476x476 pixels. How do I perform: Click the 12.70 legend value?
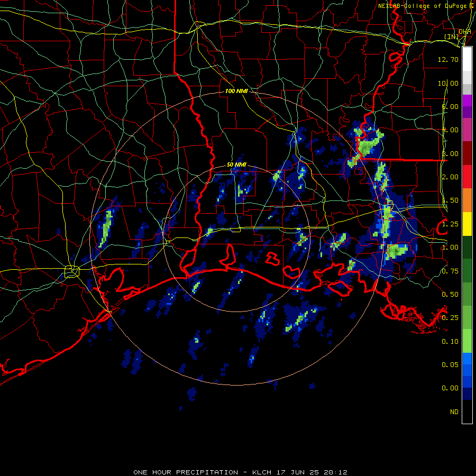[x=448, y=59]
